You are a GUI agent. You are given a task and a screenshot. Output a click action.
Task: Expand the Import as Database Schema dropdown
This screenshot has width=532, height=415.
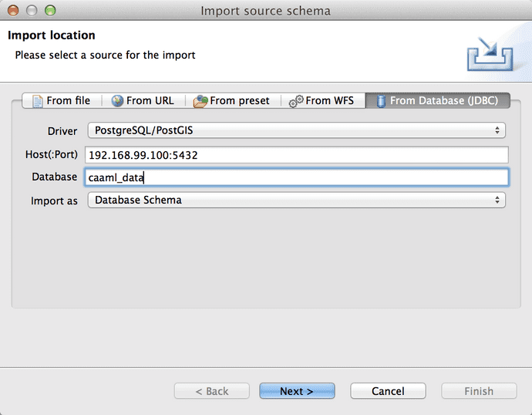tap(296, 200)
